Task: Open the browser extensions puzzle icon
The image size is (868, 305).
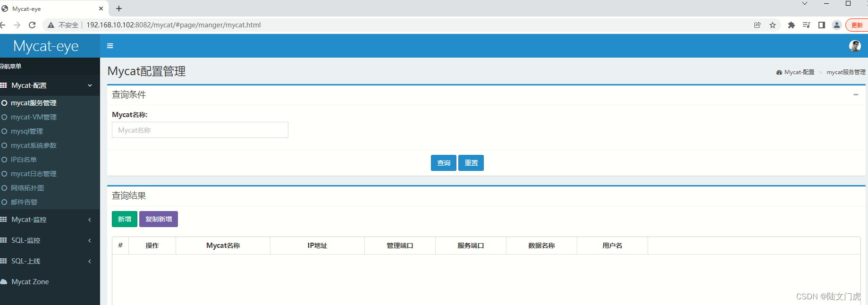Action: point(792,25)
